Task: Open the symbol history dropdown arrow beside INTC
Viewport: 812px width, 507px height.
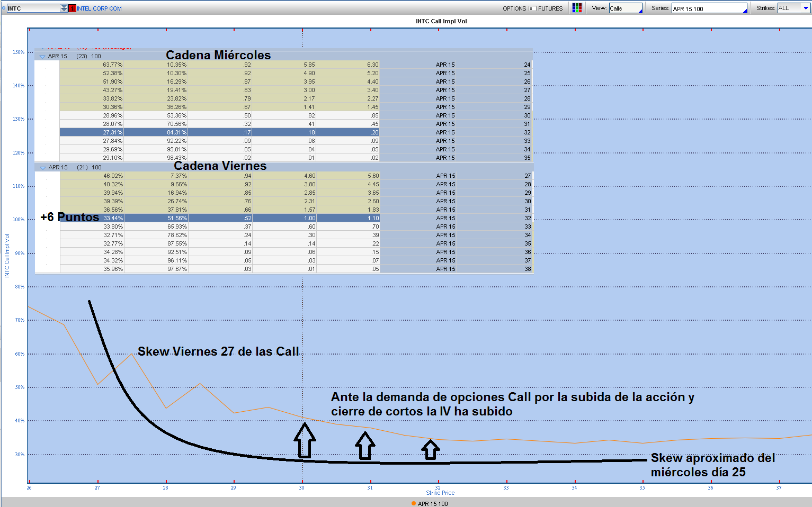Action: [64, 8]
